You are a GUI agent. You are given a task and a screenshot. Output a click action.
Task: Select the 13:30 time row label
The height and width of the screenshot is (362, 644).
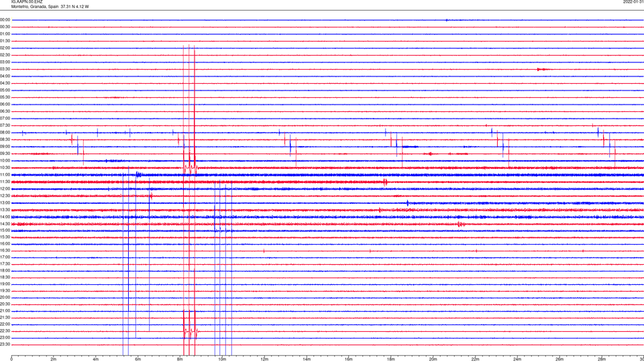pyautogui.click(x=5, y=210)
